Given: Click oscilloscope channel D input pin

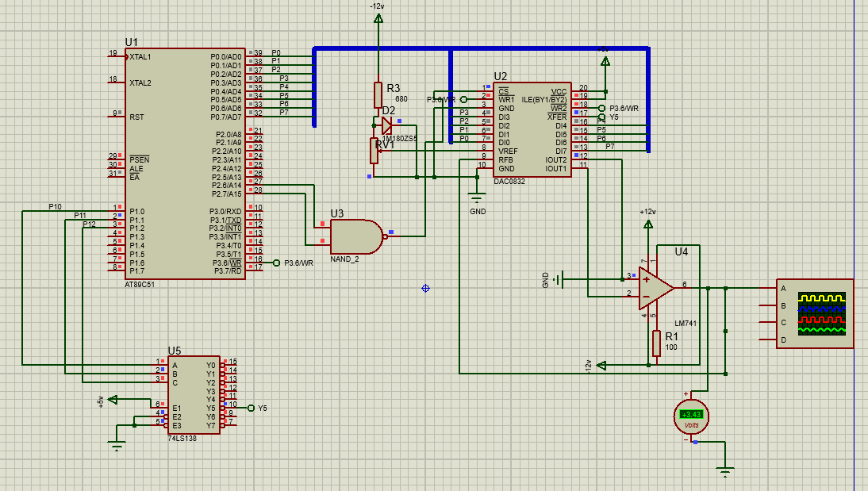Looking at the screenshot, I should click(768, 339).
